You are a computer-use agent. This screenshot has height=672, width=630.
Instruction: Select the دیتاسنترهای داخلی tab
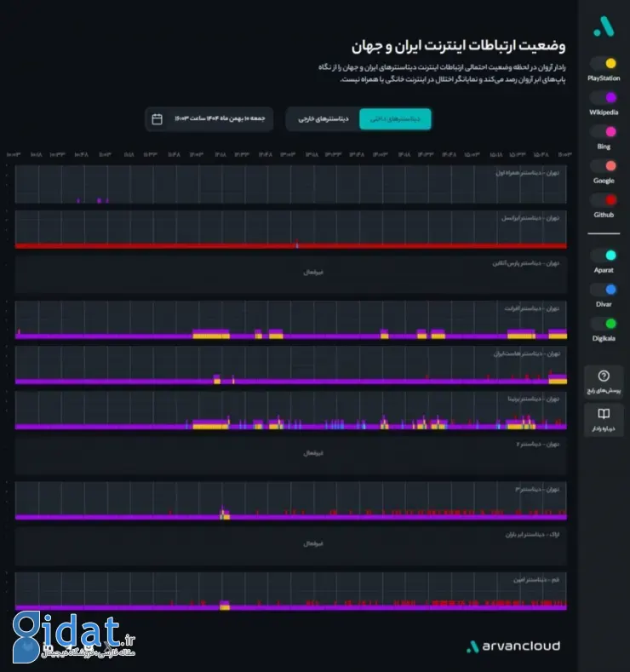pos(395,119)
